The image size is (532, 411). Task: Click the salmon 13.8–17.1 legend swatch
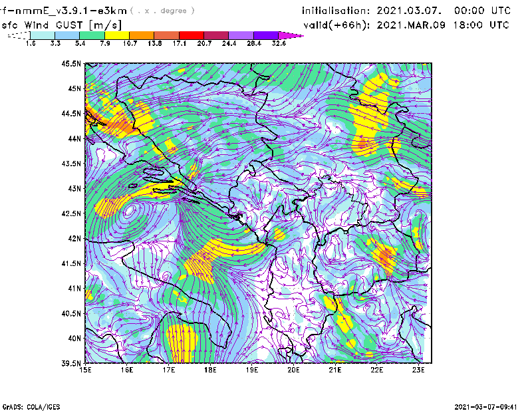[167, 35]
